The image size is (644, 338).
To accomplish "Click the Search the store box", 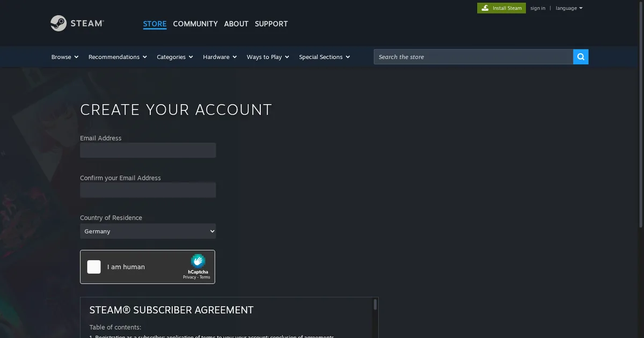I will [x=473, y=57].
